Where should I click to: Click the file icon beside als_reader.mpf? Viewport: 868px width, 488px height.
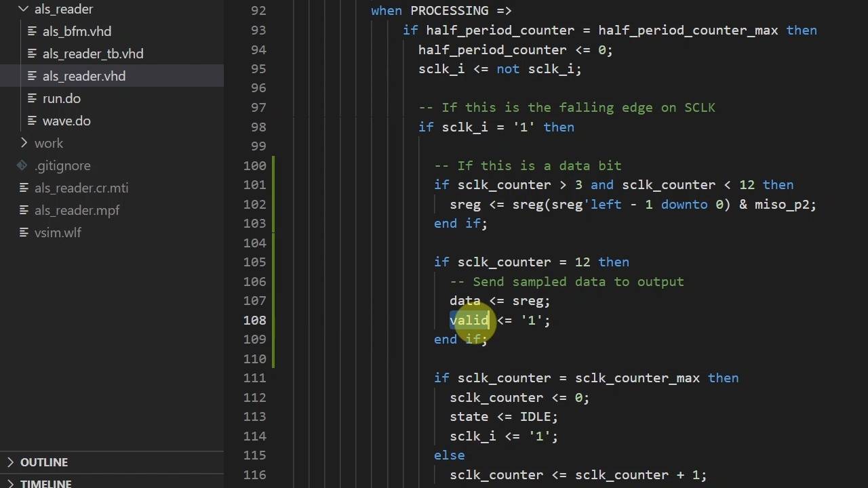point(22,210)
